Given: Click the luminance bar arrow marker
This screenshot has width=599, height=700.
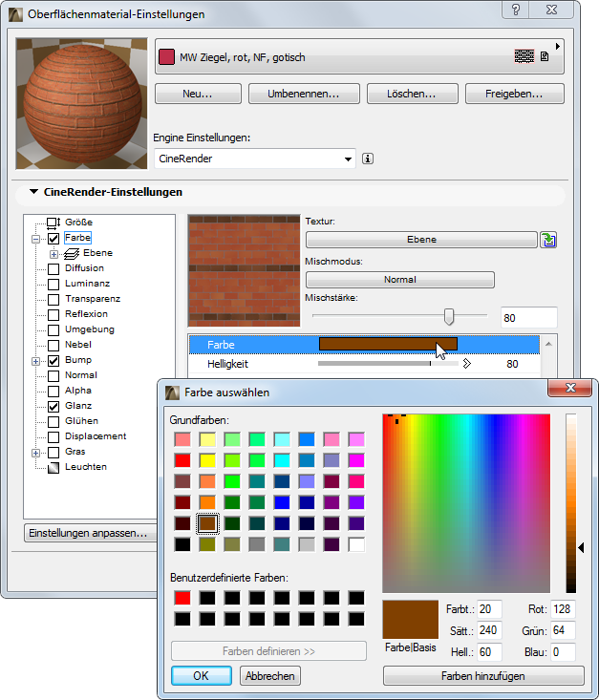Looking at the screenshot, I should pyautogui.click(x=581, y=547).
